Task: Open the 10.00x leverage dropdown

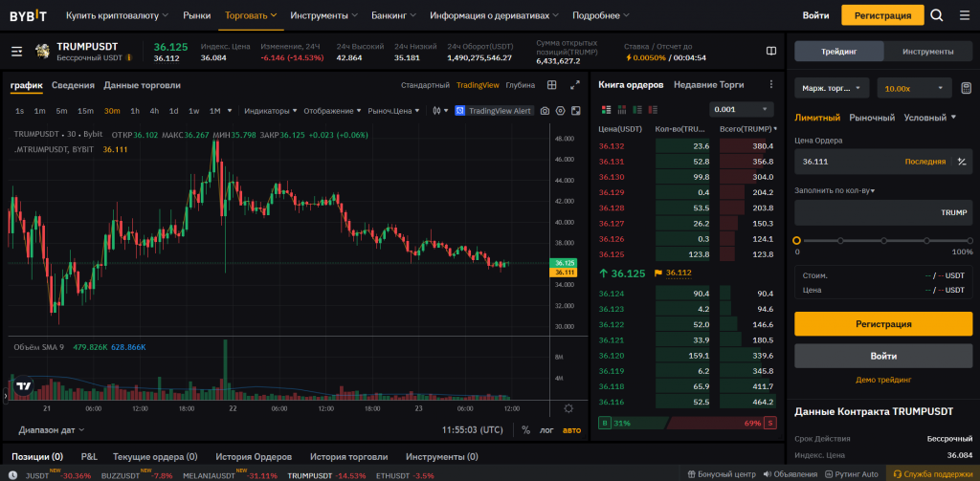Action: (914, 88)
